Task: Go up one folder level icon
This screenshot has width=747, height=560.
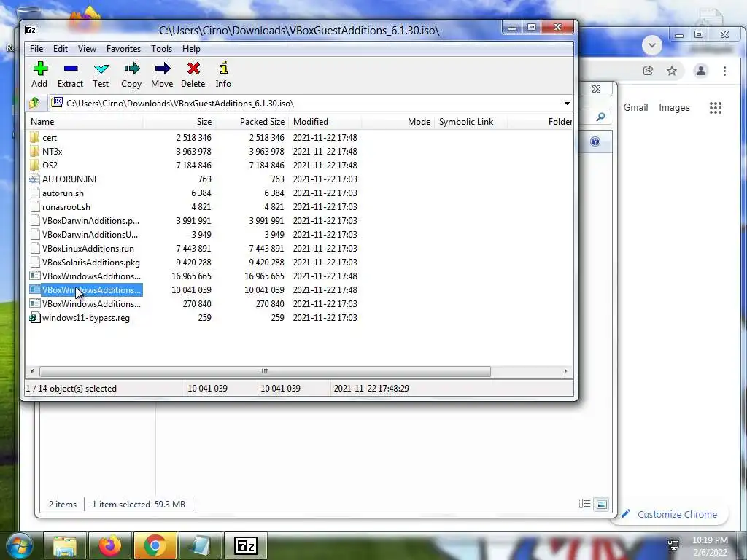Action: (34, 103)
